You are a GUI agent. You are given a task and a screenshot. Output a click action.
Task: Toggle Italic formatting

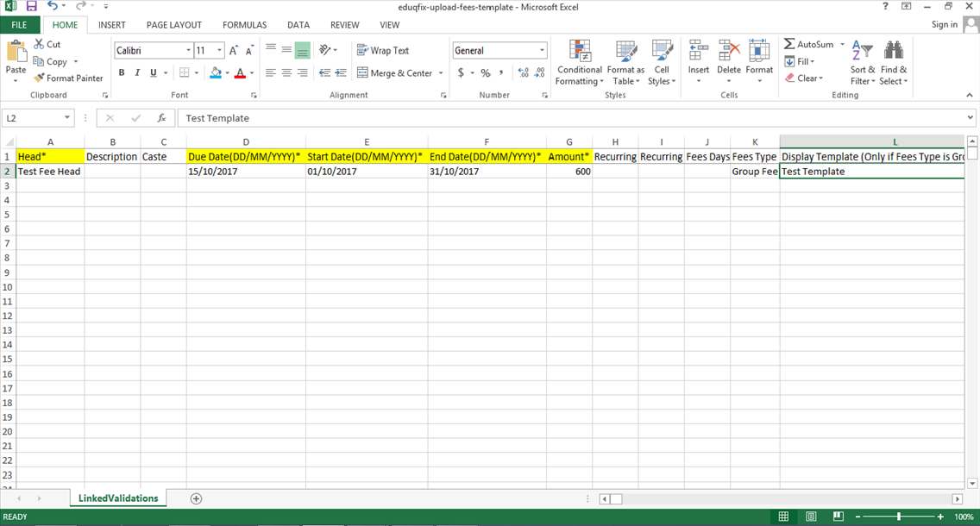coord(137,72)
